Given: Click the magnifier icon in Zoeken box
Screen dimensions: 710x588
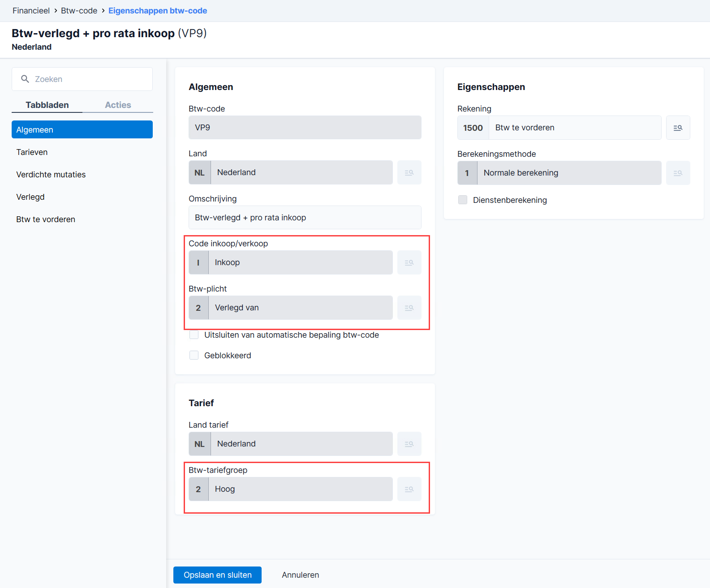Looking at the screenshot, I should [x=25, y=79].
